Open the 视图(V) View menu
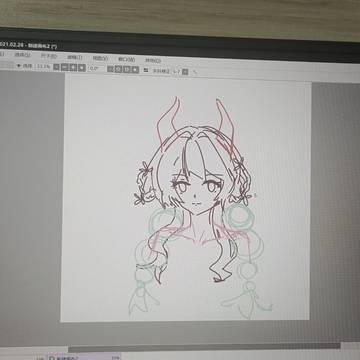Viewport: 360px width, 360px height. pos(100,58)
